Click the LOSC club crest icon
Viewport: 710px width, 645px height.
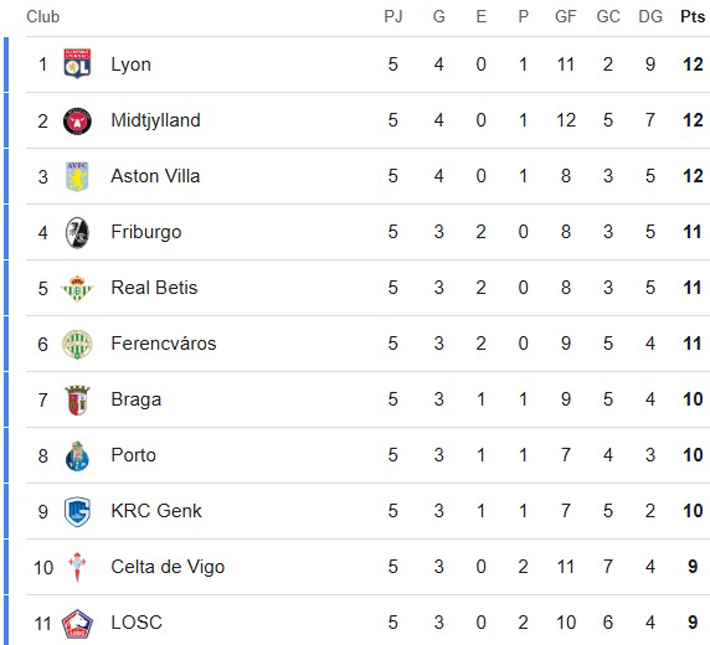(77, 623)
